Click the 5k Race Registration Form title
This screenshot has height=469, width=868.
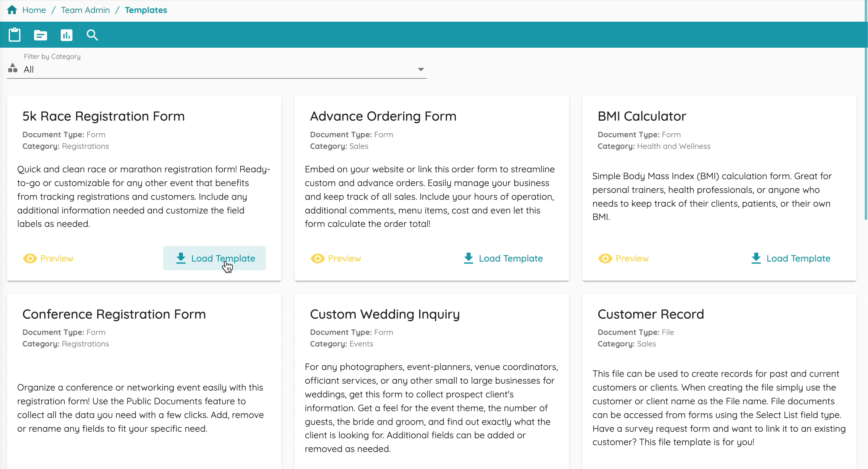[103, 116]
